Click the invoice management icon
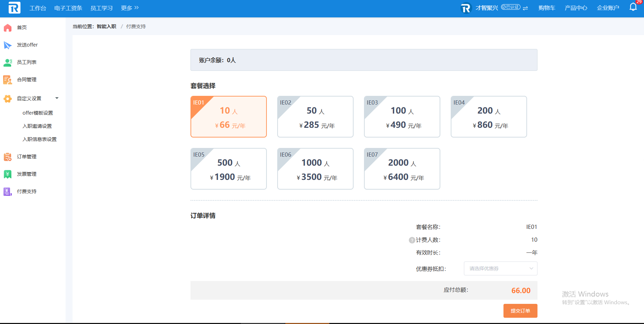The width and height of the screenshot is (644, 324). (x=8, y=174)
